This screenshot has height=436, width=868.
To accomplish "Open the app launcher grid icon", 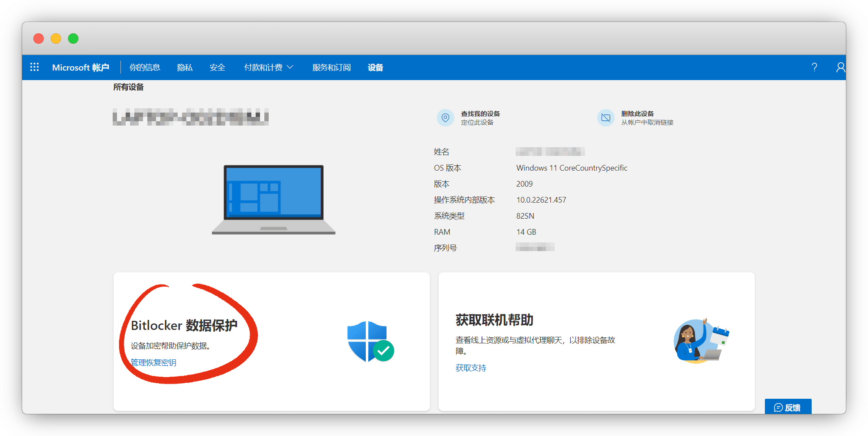I will point(35,67).
